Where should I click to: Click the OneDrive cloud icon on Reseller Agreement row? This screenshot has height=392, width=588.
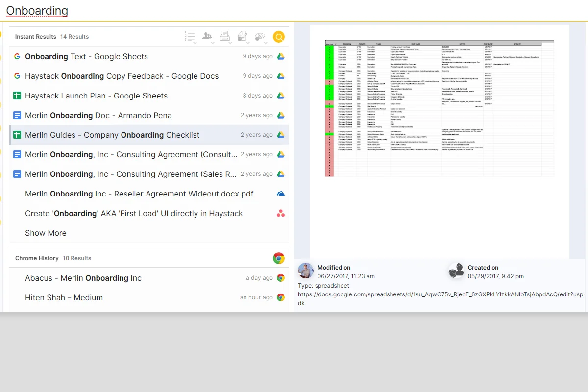281,194
